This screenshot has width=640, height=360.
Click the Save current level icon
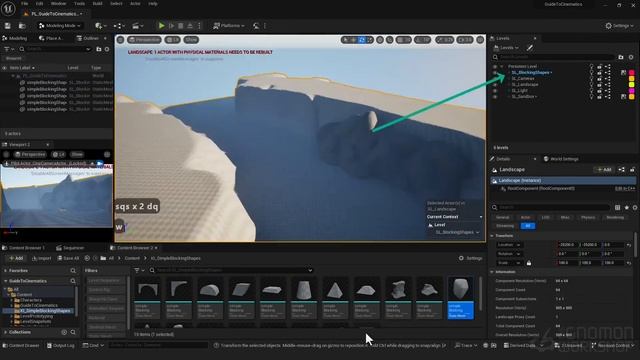click(8, 26)
